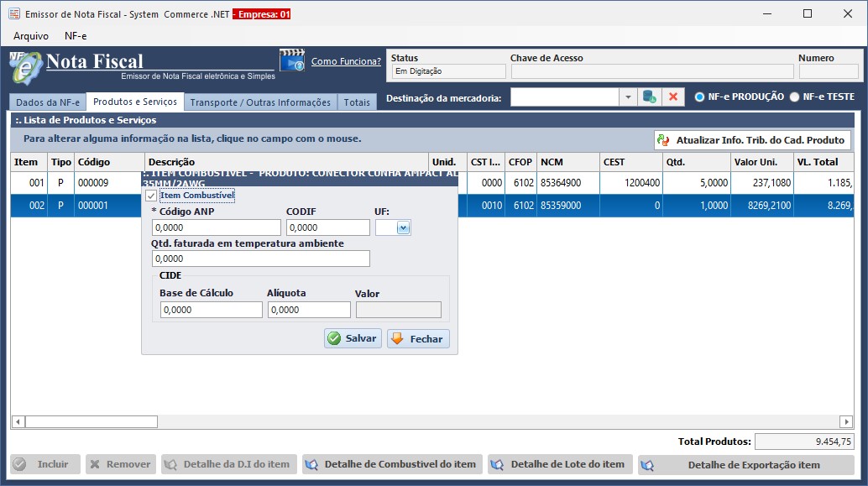
Task: Switch to the Totais tab
Action: [x=357, y=102]
